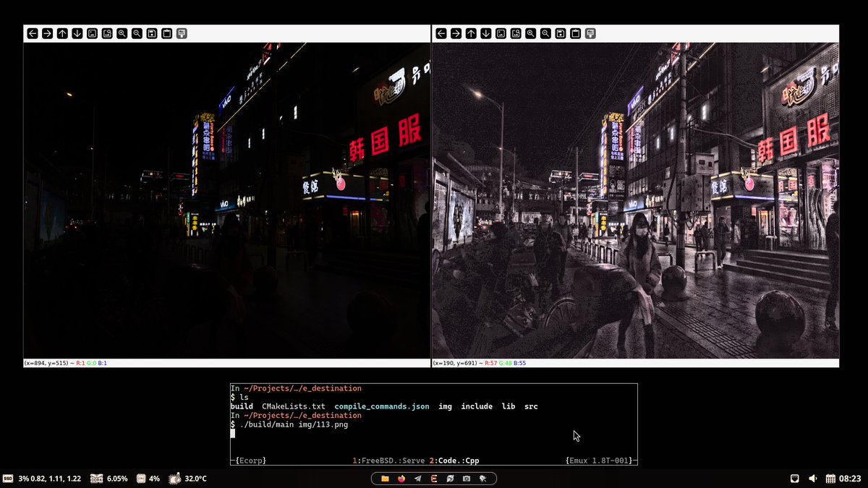Click the 3% 0.82, 1.11, 1.22 load readout
Image resolution: width=868 pixels, height=488 pixels.
point(50,479)
